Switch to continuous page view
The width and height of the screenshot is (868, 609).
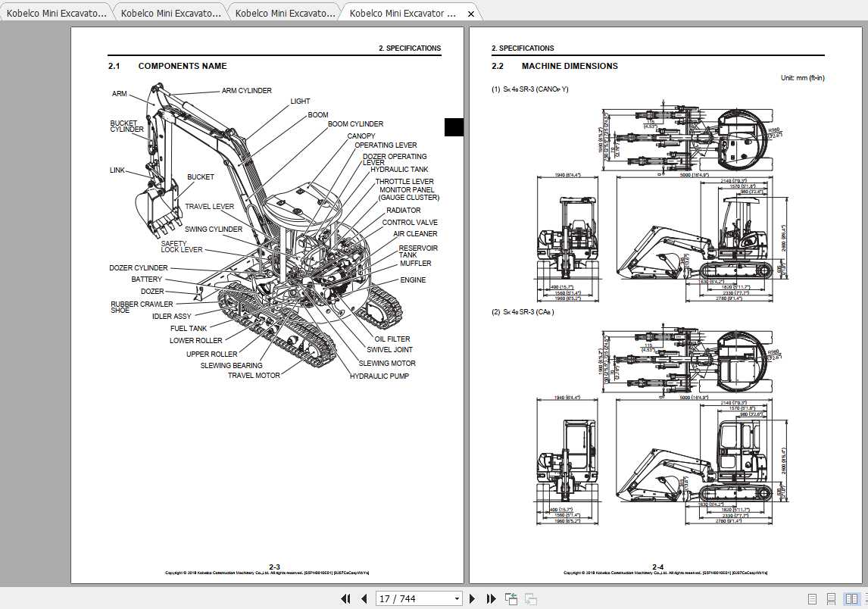[831, 598]
